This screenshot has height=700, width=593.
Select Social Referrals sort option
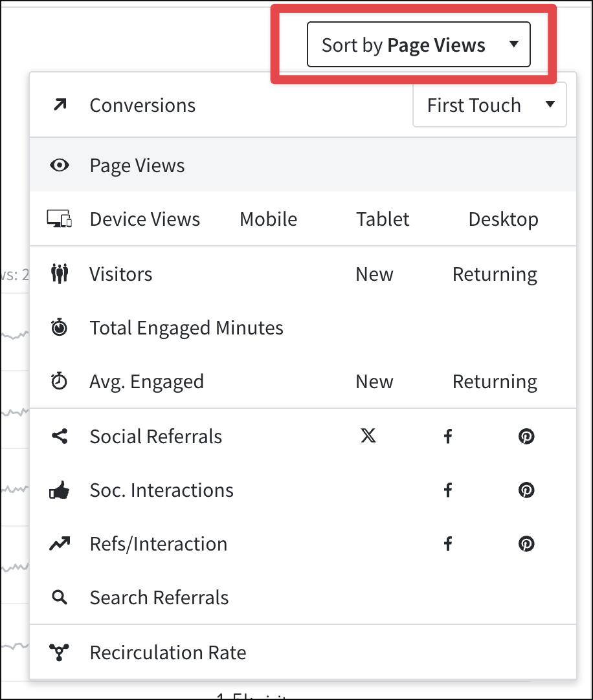coord(155,436)
